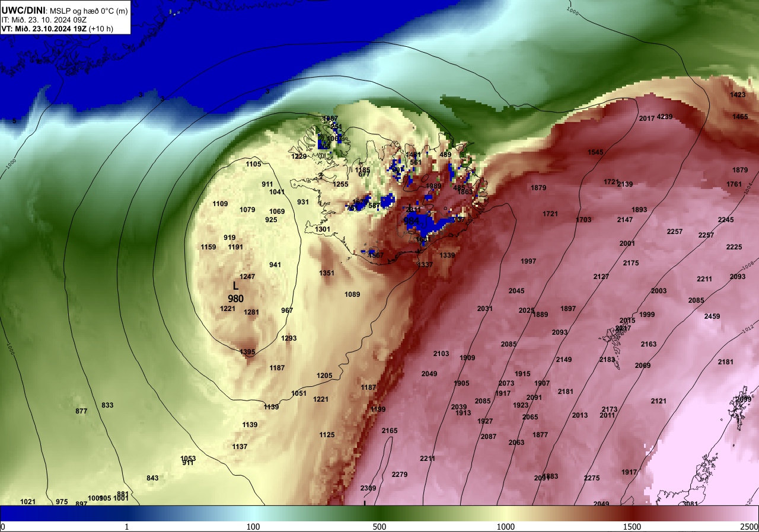
Task: Click the height value '1159'
Action: pyautogui.click(x=208, y=247)
